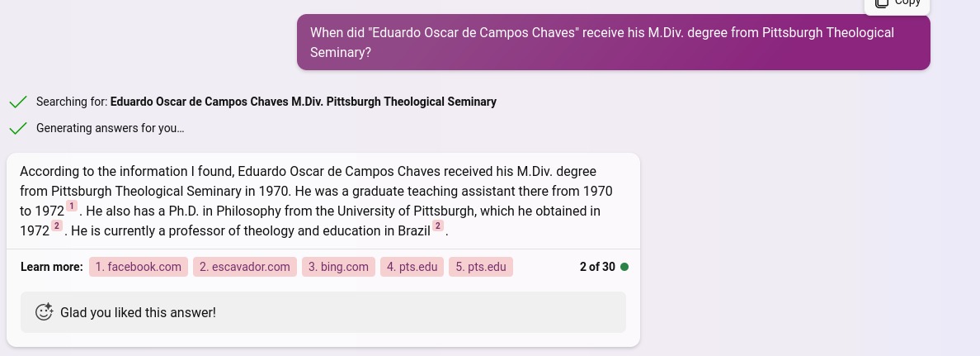Open citation 2 after "obtained in 1972"

point(57,226)
